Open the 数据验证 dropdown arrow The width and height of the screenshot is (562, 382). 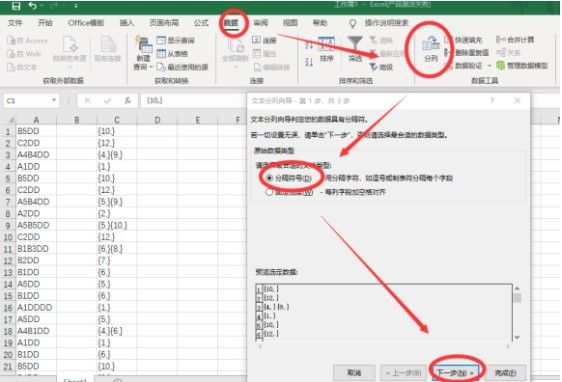click(489, 66)
